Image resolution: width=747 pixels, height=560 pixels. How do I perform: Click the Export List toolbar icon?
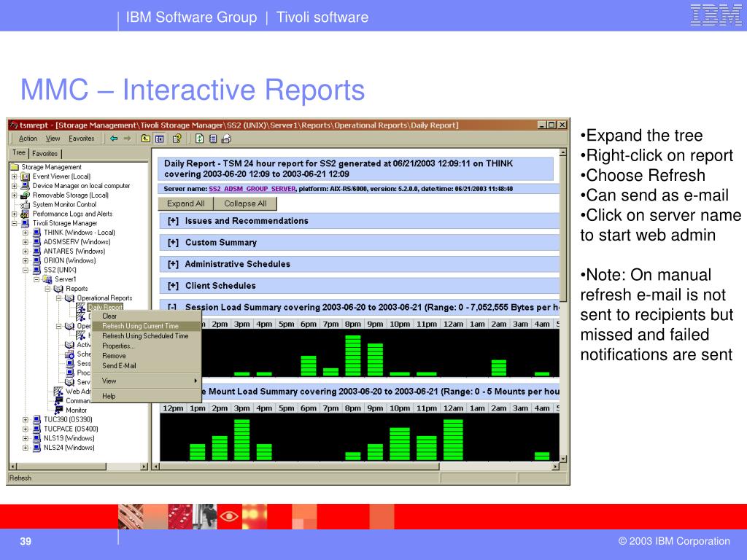213,139
